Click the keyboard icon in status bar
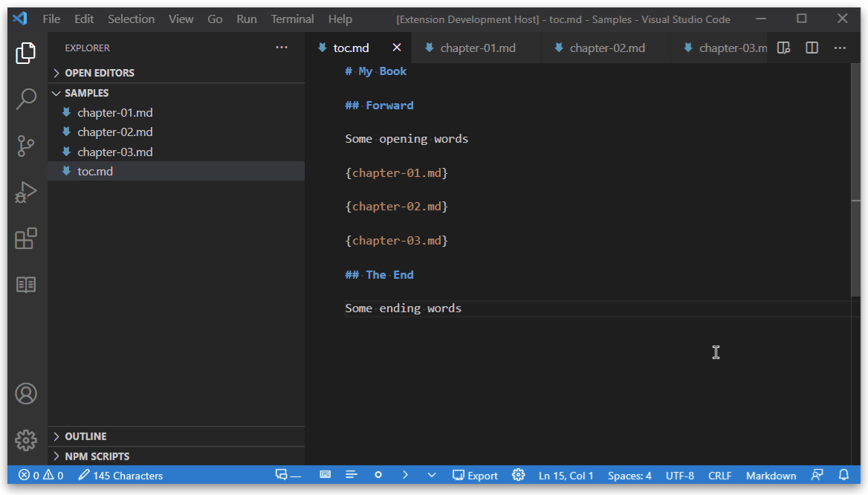This screenshot has height=495, width=868. tap(325, 474)
